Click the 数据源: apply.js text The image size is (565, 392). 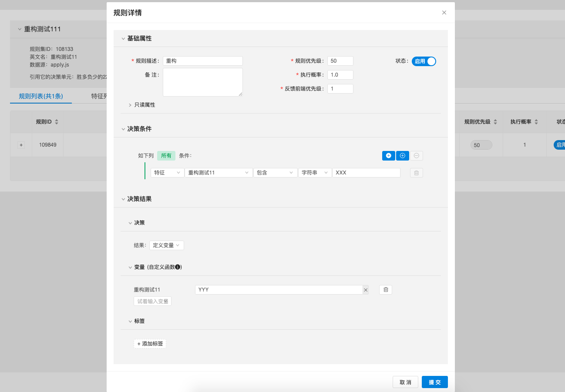[x=49, y=65]
